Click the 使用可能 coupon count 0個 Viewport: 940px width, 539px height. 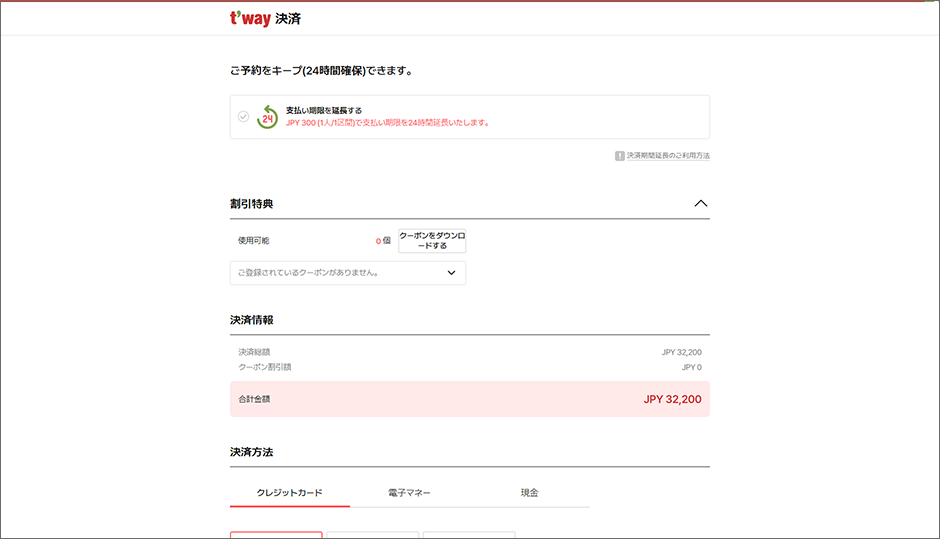(383, 241)
